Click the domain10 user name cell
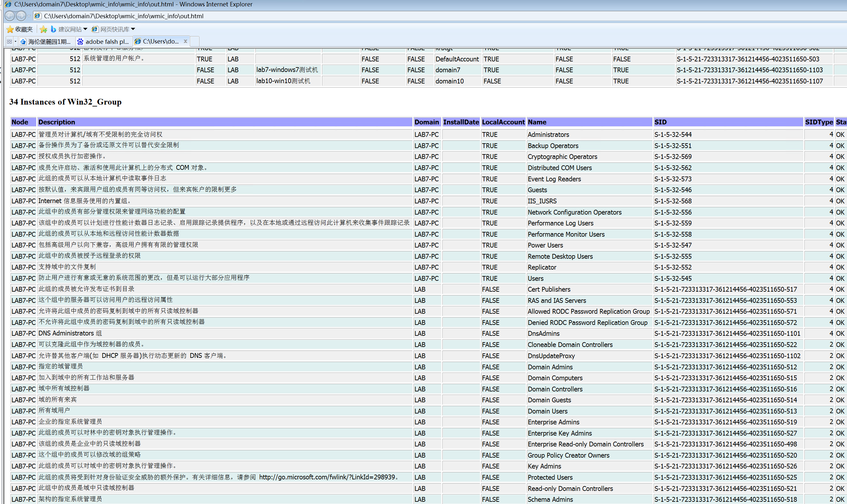The height and width of the screenshot is (504, 847). [x=458, y=81]
